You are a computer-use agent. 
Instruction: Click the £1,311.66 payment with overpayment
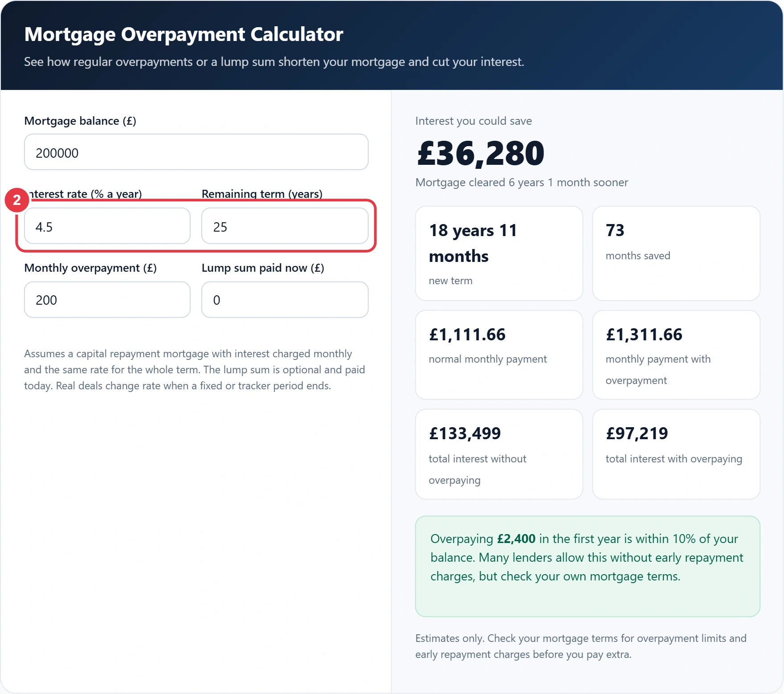(644, 335)
